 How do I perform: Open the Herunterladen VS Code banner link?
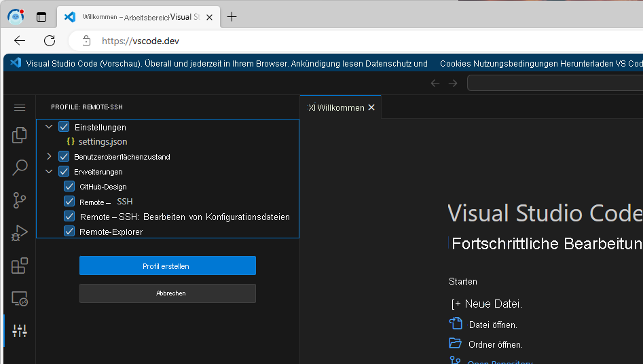coord(601,64)
